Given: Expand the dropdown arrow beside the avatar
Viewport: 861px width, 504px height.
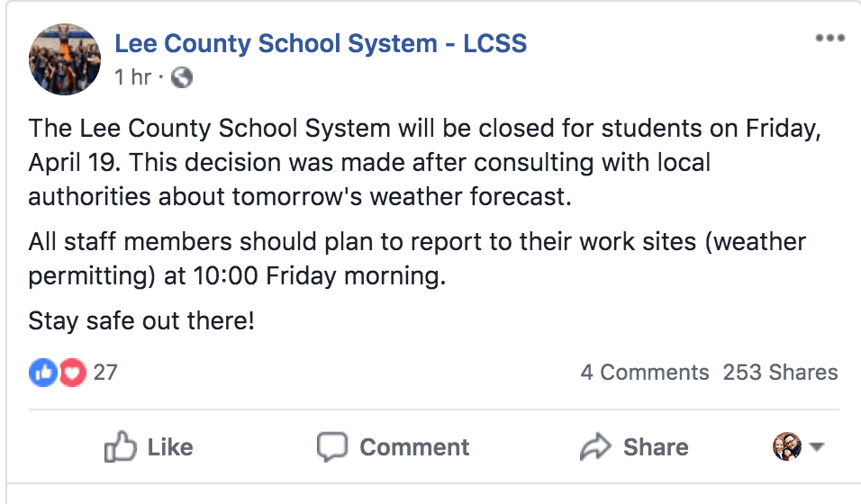Looking at the screenshot, I should tap(818, 447).
